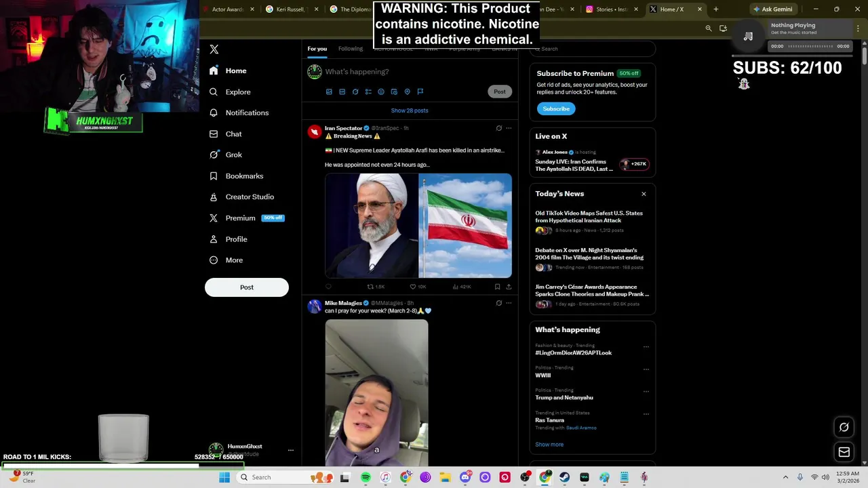Click the Creator Studio monitor icon

pyautogui.click(x=214, y=197)
